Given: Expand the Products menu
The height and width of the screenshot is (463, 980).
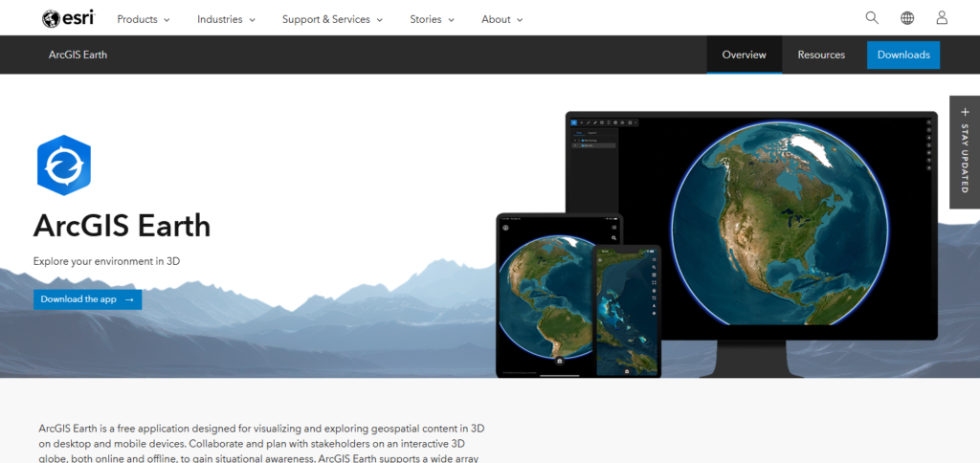Looking at the screenshot, I should click(144, 19).
